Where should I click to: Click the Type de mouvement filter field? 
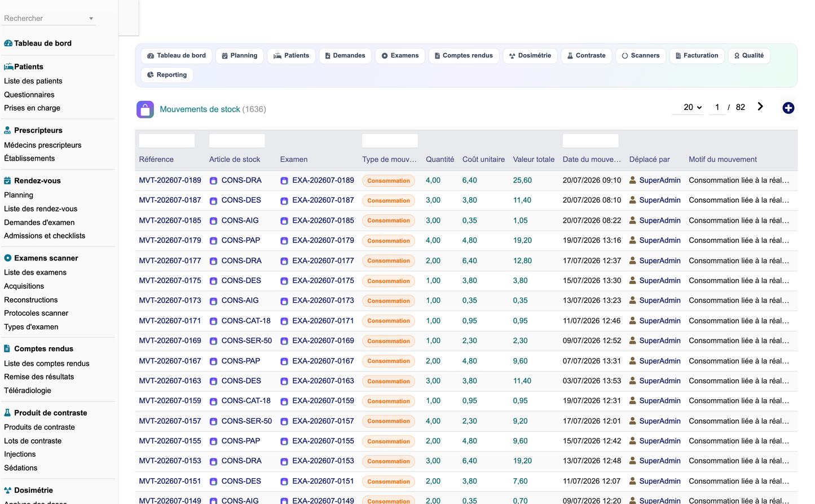point(390,141)
